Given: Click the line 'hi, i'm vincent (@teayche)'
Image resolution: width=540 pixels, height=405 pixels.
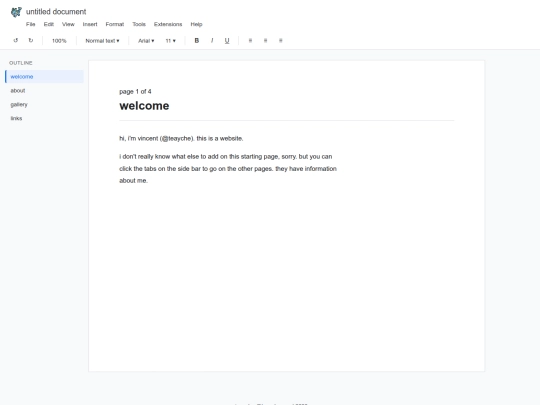Looking at the screenshot, I should click(x=181, y=138).
